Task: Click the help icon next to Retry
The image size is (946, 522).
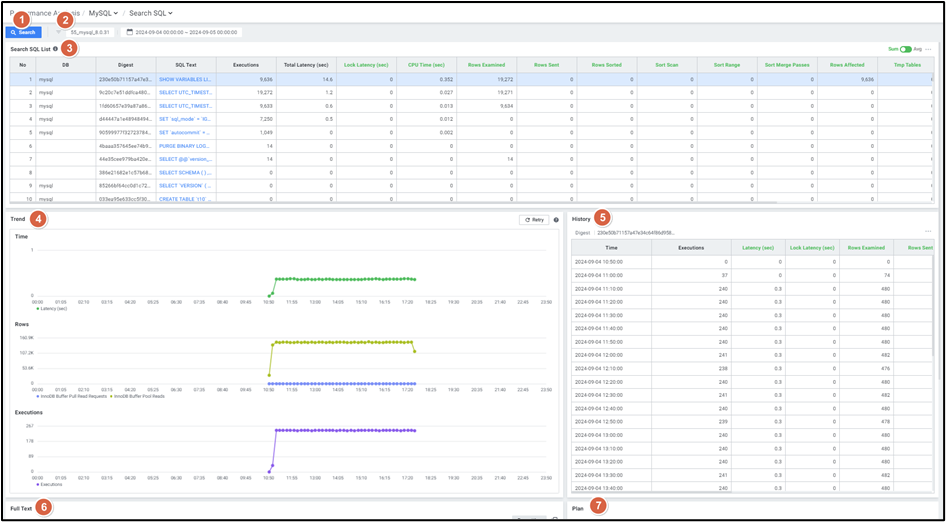Action: point(556,220)
